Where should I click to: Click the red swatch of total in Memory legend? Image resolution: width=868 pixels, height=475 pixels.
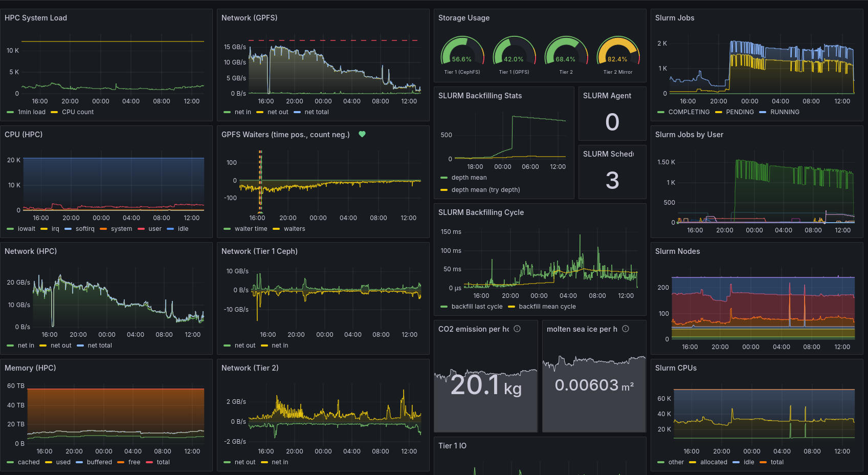click(149, 462)
